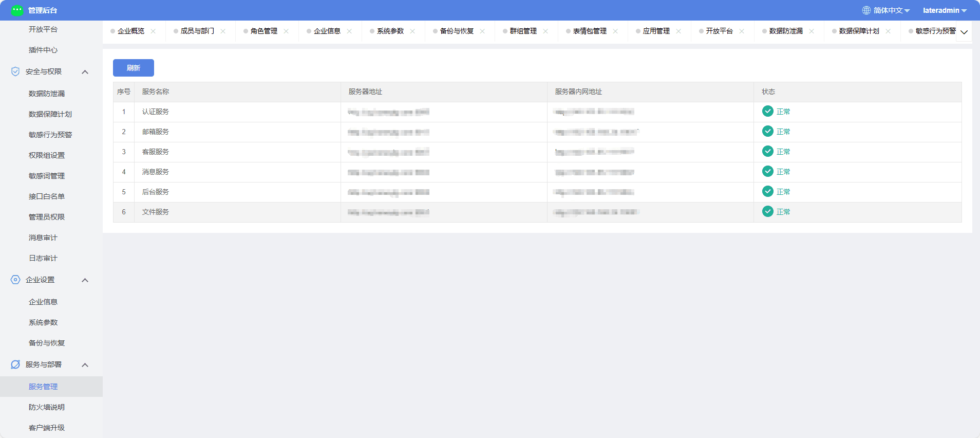Close the 应用管理 tab

click(679, 31)
